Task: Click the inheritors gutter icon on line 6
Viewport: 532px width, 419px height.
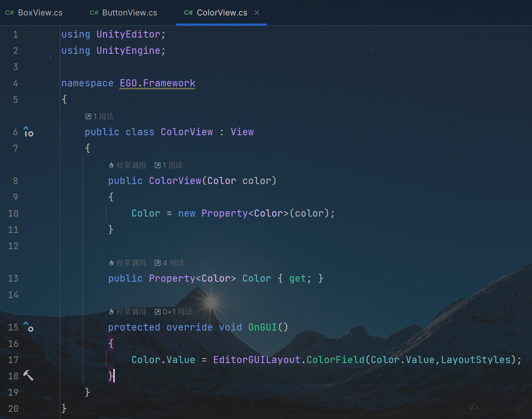Action: tap(28, 132)
